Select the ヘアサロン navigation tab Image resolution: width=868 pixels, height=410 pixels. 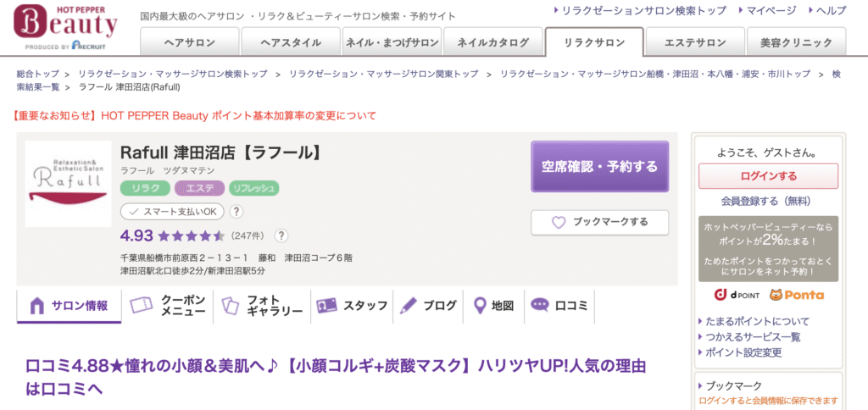(x=188, y=42)
